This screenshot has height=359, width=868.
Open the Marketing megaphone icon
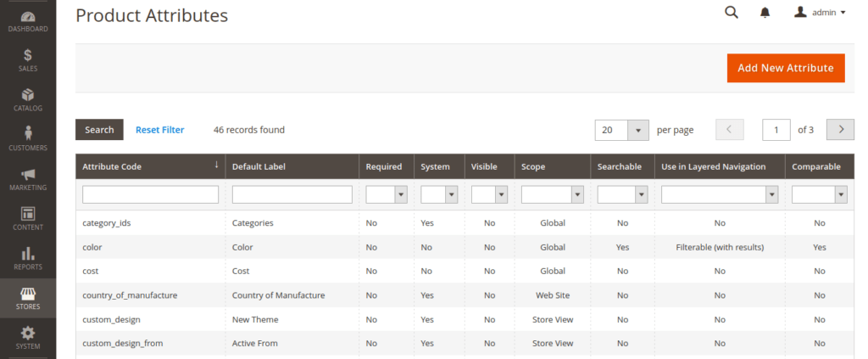pos(28,179)
